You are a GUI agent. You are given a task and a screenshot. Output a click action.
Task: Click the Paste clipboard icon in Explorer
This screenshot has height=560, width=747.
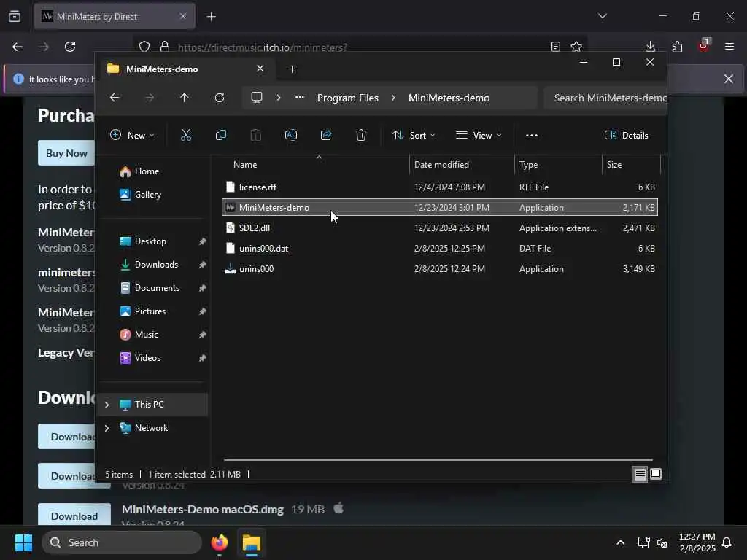256,135
